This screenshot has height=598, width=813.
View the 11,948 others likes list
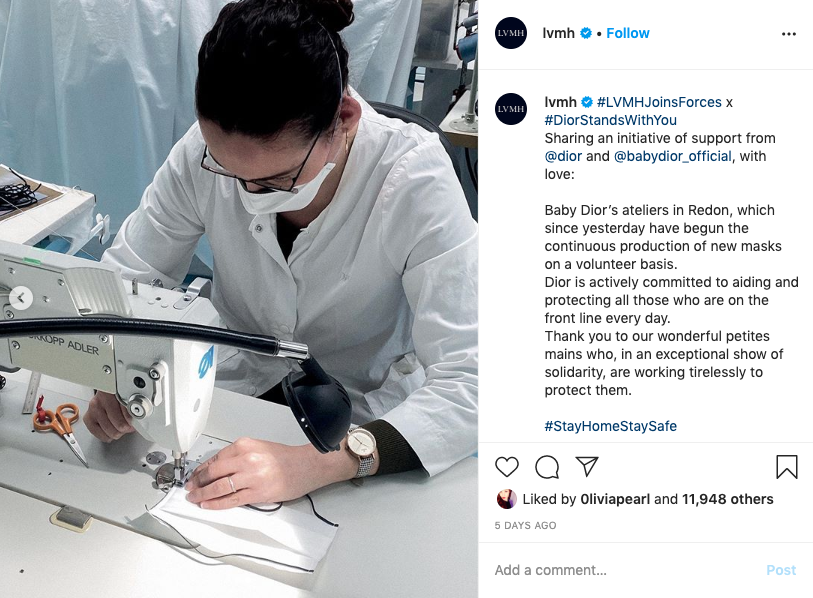pos(727,499)
